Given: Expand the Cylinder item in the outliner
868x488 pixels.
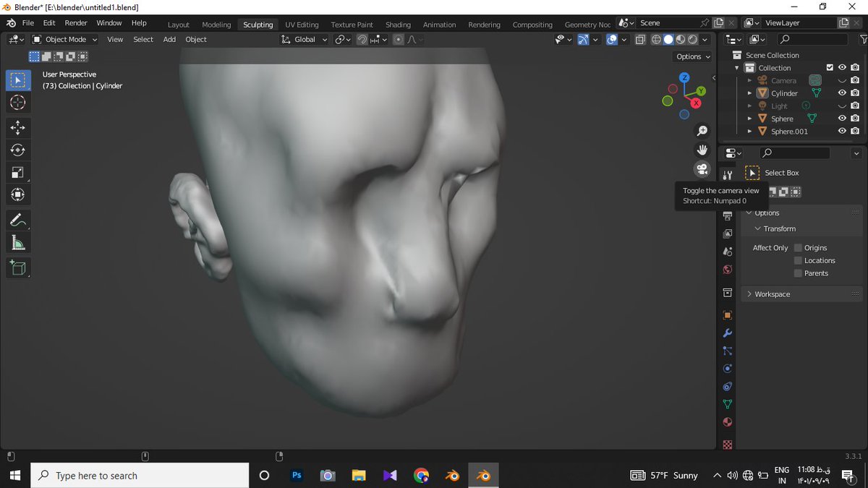Looking at the screenshot, I should (749, 93).
